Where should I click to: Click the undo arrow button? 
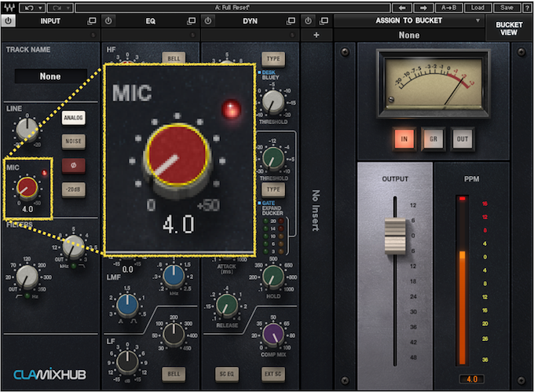point(28,8)
